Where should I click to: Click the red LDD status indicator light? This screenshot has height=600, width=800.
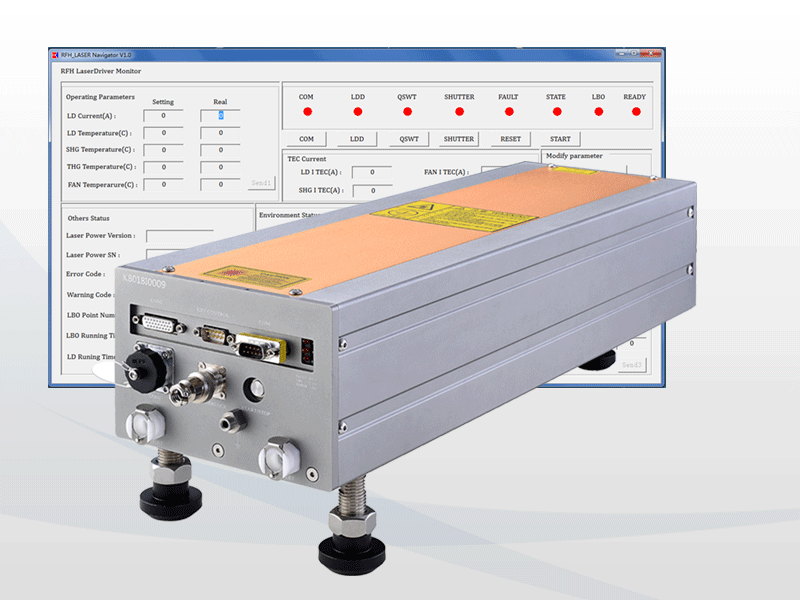point(358,112)
